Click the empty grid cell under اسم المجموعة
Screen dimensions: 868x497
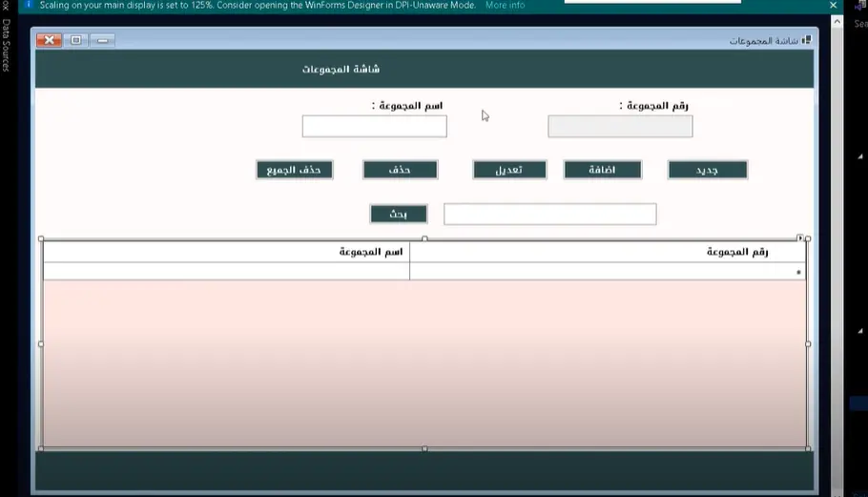click(x=226, y=271)
